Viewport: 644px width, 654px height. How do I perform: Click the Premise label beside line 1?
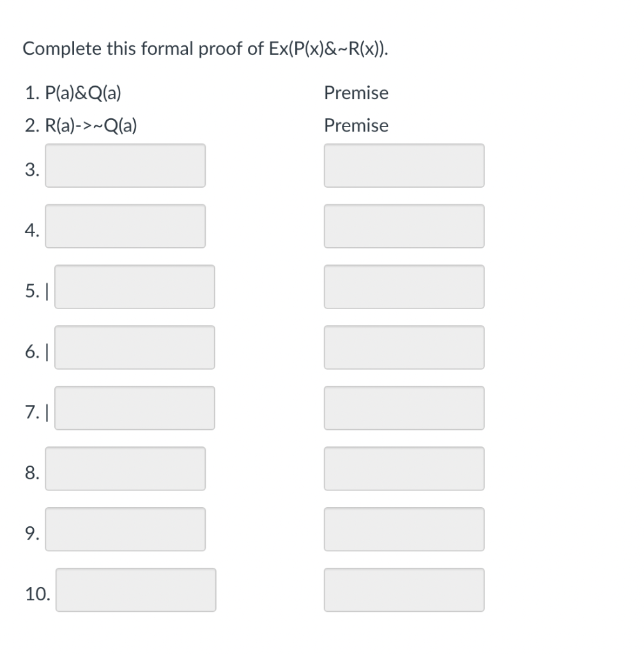coord(356,93)
